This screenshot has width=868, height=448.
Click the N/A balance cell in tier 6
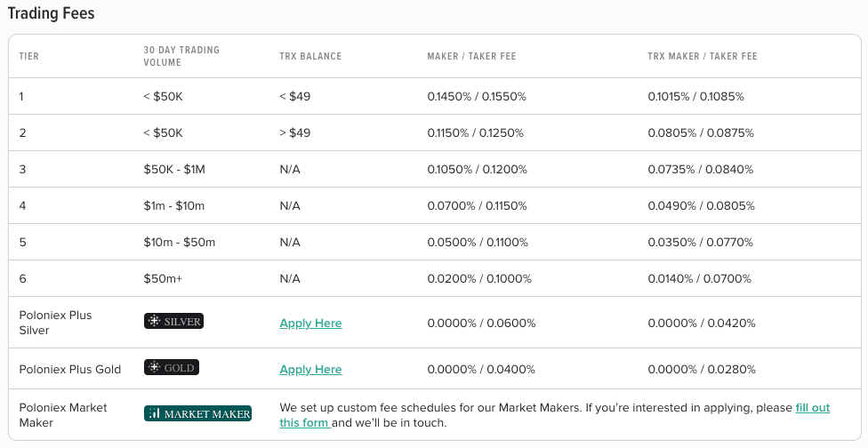pyautogui.click(x=290, y=279)
